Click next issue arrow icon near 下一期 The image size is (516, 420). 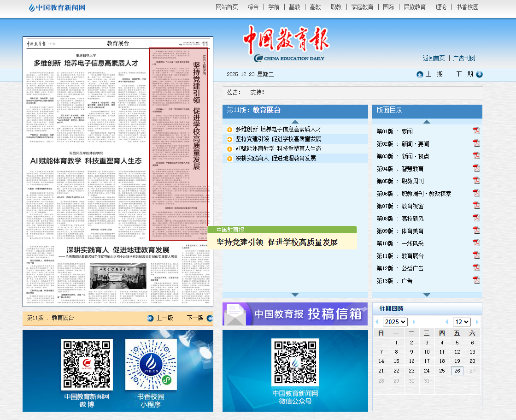pos(479,74)
